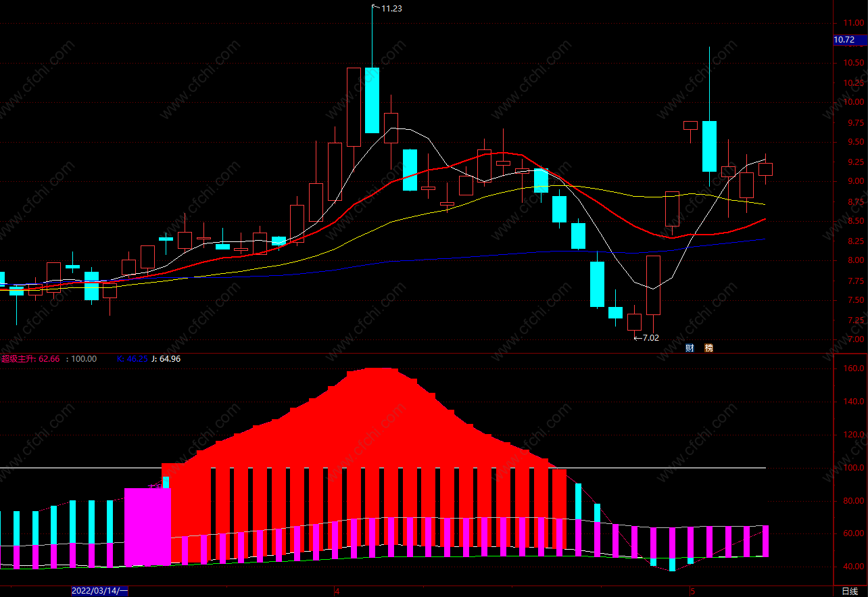This screenshot has width=868, height=597.
Task: Click the 9.00 price axis label
Action: tap(857, 181)
